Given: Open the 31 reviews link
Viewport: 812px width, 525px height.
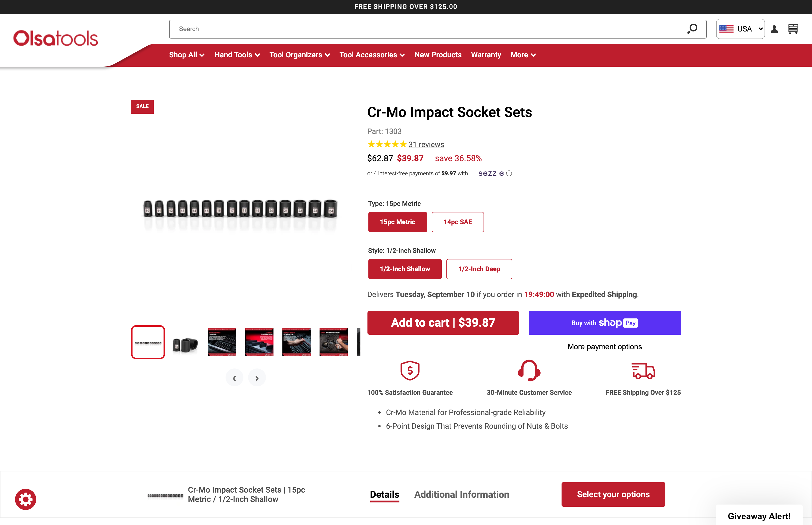Looking at the screenshot, I should [x=426, y=144].
